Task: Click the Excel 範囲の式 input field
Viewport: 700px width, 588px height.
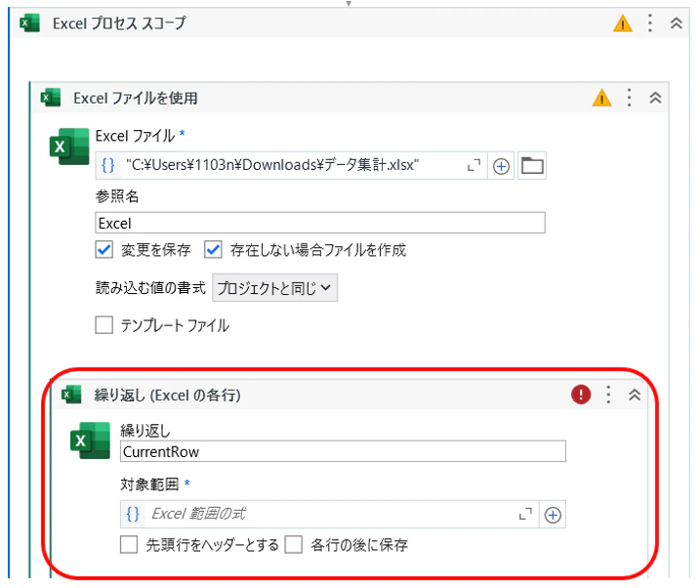Action: 329,515
